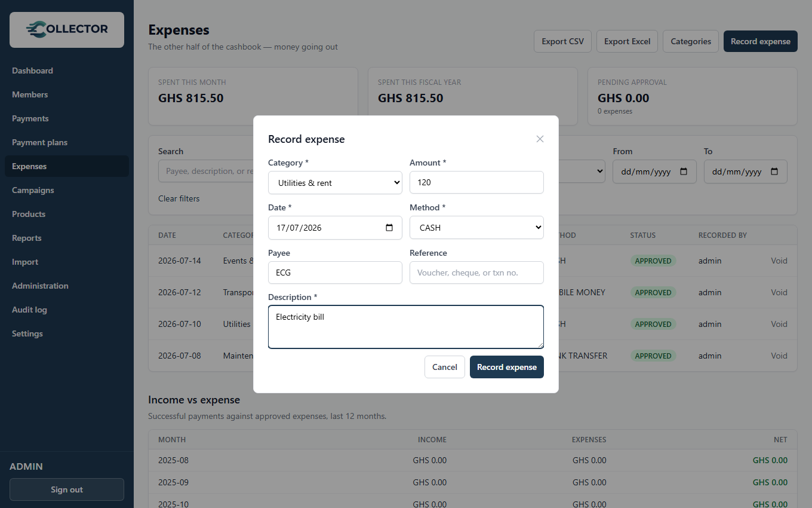Select Expenses in the sidebar
The height and width of the screenshot is (508, 812).
coord(67,166)
